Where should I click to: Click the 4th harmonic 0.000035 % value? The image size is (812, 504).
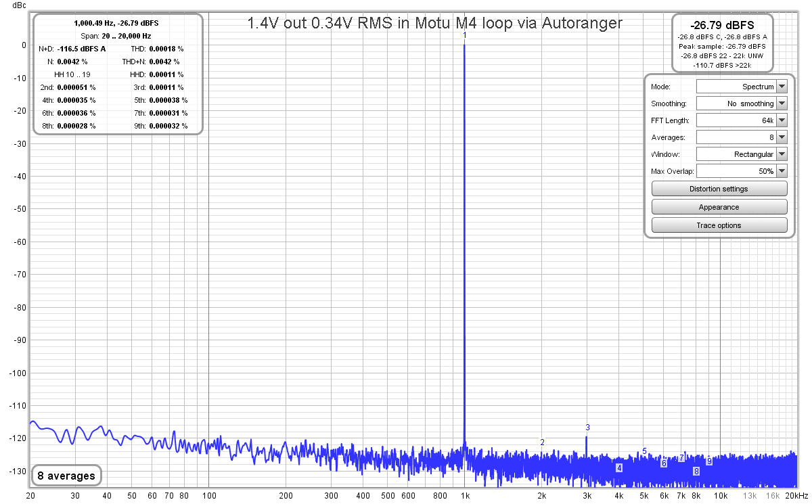pos(76,100)
